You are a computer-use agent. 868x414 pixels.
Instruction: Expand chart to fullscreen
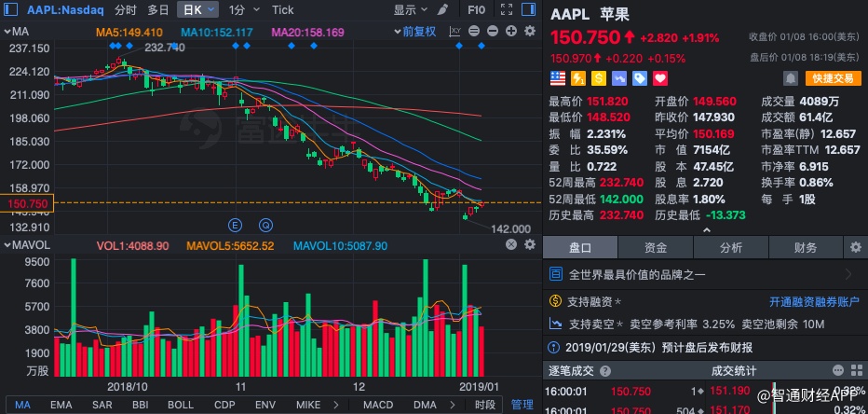(x=506, y=9)
